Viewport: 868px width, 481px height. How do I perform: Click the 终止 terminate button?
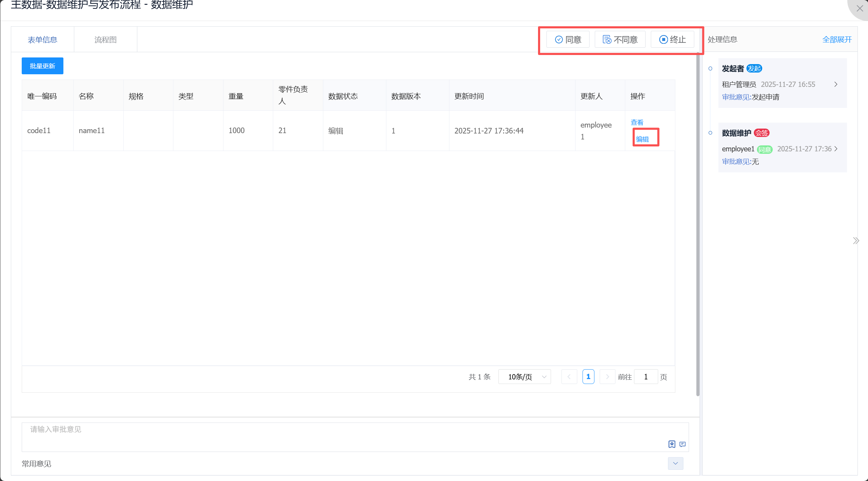coord(672,40)
